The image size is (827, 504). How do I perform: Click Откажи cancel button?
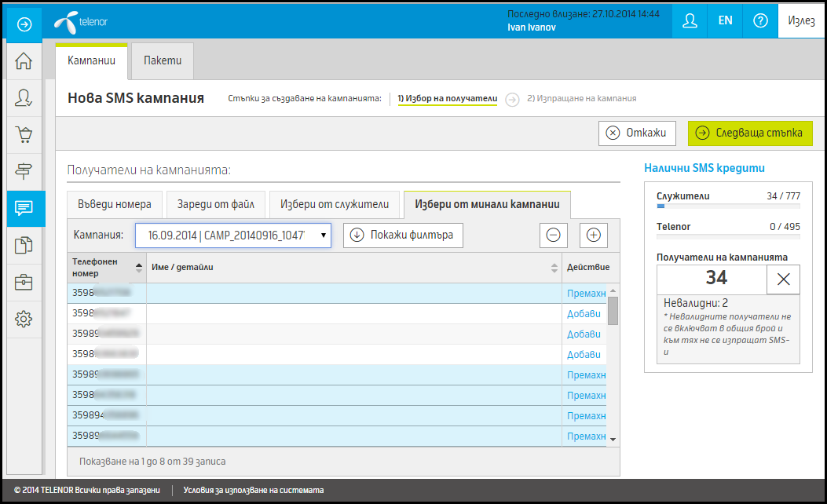point(637,133)
